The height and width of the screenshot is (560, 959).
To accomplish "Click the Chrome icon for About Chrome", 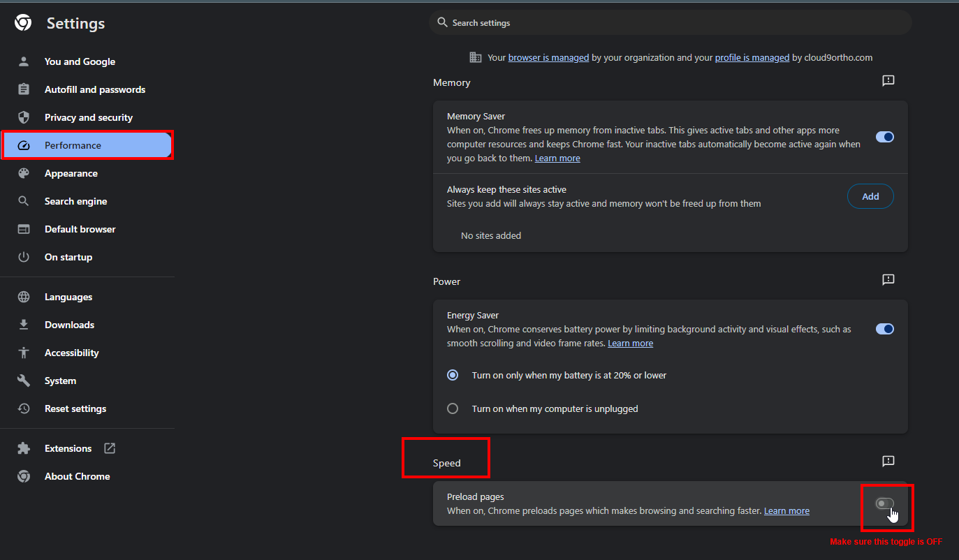I will point(24,476).
